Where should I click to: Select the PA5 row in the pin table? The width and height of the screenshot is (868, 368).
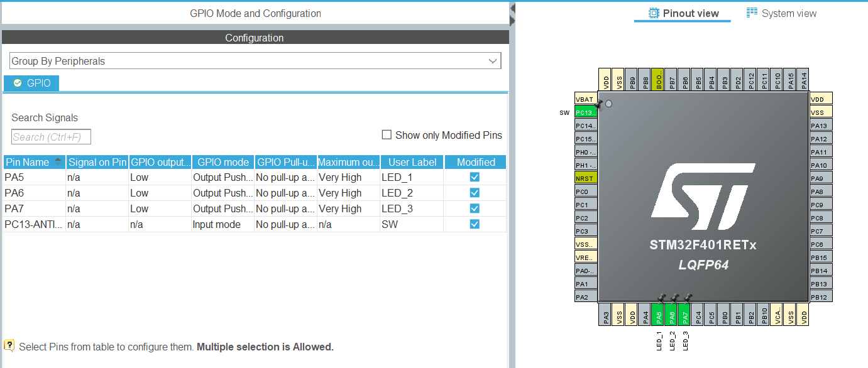[x=255, y=177]
